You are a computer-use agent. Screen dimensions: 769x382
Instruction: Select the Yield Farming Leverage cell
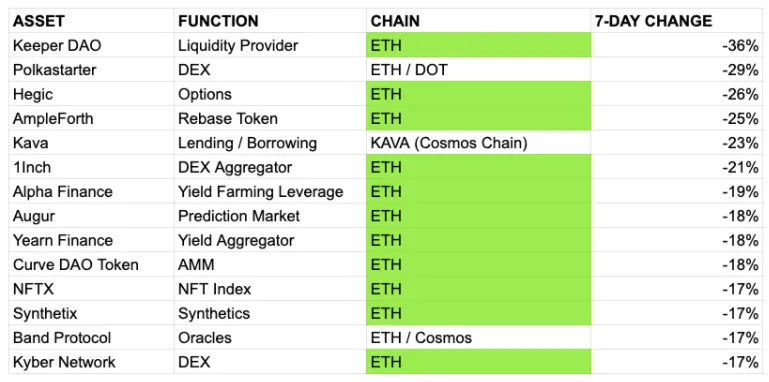coord(270,191)
